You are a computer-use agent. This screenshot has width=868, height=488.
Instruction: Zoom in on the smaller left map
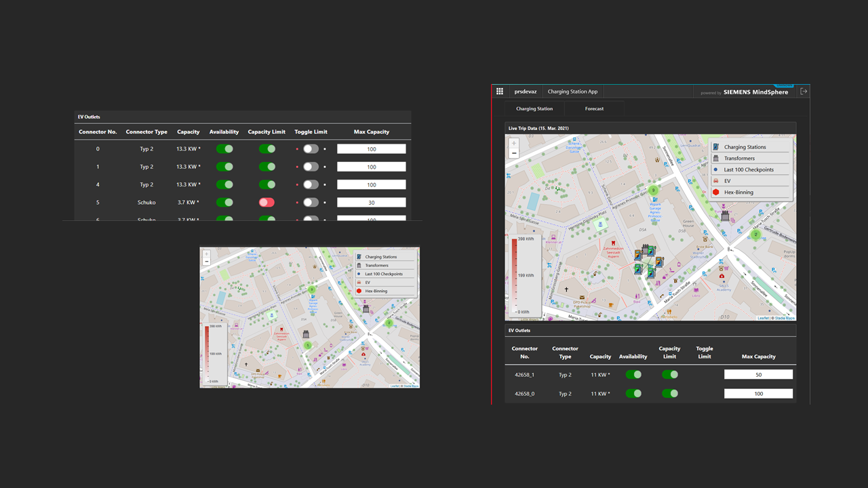coord(206,255)
